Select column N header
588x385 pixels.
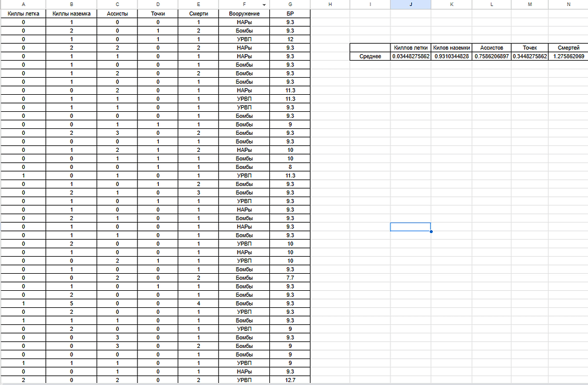click(x=568, y=4)
